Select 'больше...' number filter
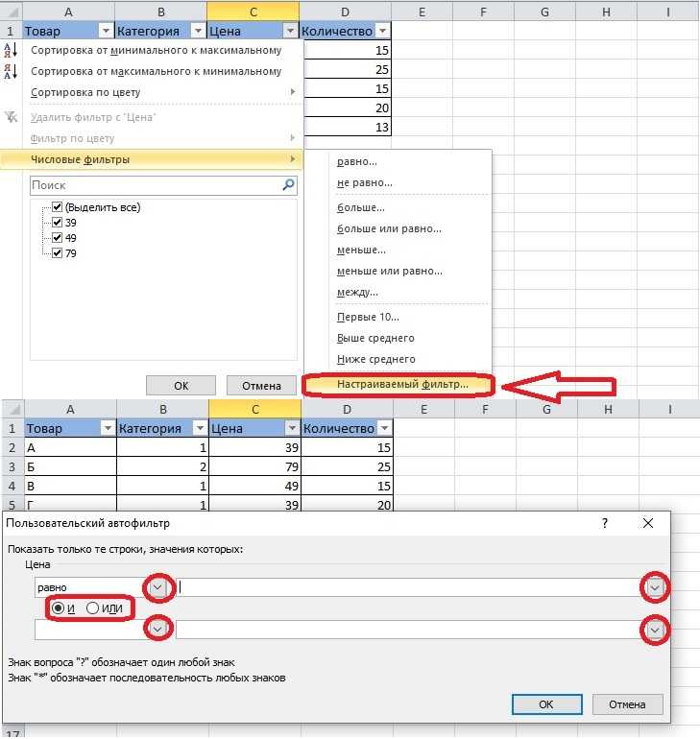 (x=361, y=207)
